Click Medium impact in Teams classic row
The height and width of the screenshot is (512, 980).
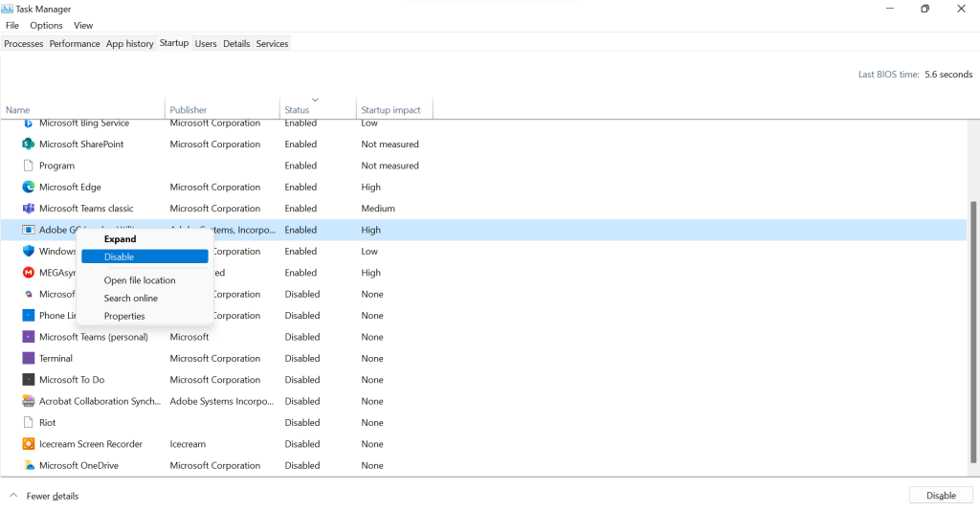pos(378,209)
